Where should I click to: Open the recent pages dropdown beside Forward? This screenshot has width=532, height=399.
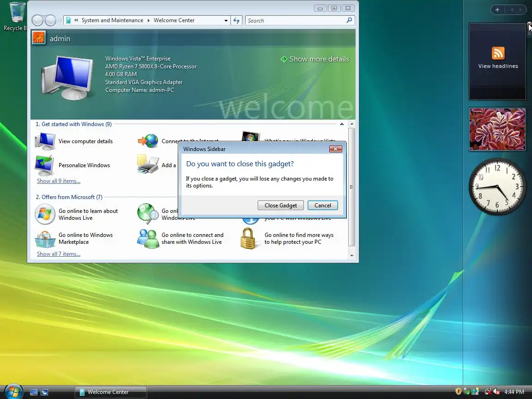pyautogui.click(x=60, y=21)
